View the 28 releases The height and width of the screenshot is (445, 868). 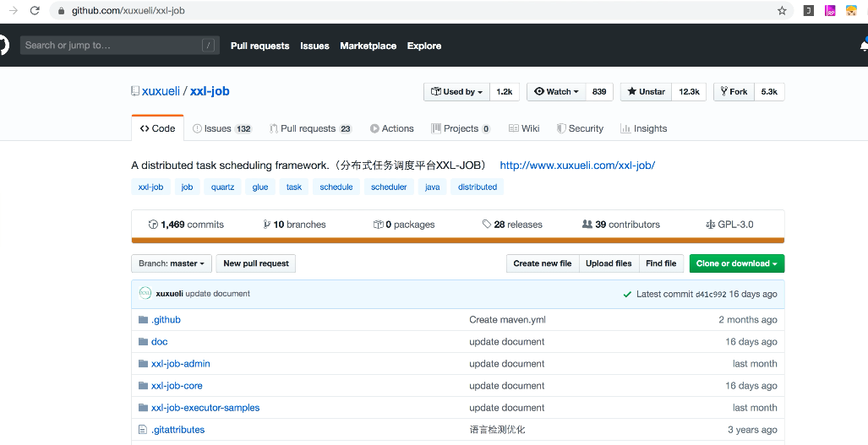(x=512, y=225)
